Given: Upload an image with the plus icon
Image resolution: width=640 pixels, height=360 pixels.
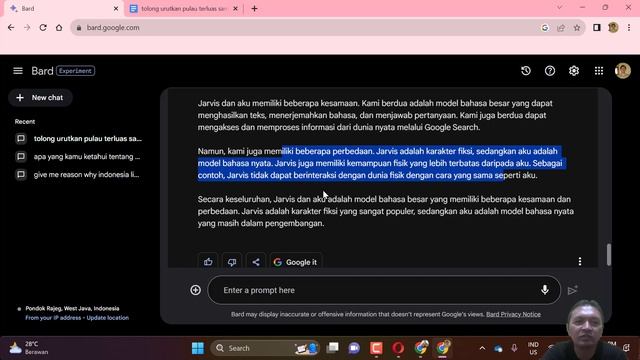Looking at the screenshot, I should [x=196, y=290].
